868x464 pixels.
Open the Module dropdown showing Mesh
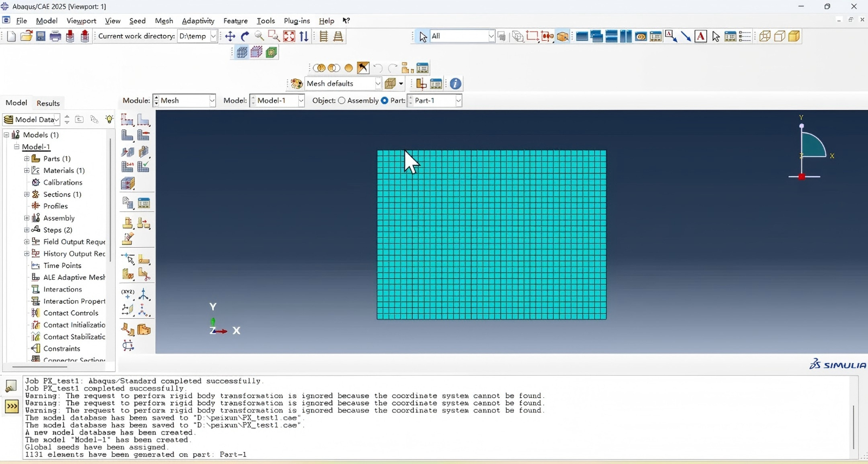185,101
